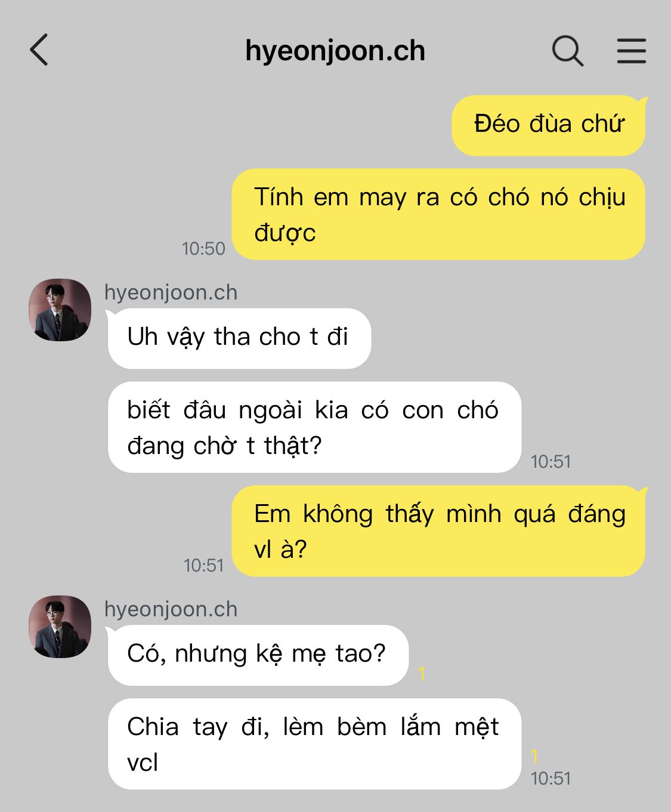
Task: Select the bubble "Uh vậy tha cho t đi"
Action: tap(239, 338)
